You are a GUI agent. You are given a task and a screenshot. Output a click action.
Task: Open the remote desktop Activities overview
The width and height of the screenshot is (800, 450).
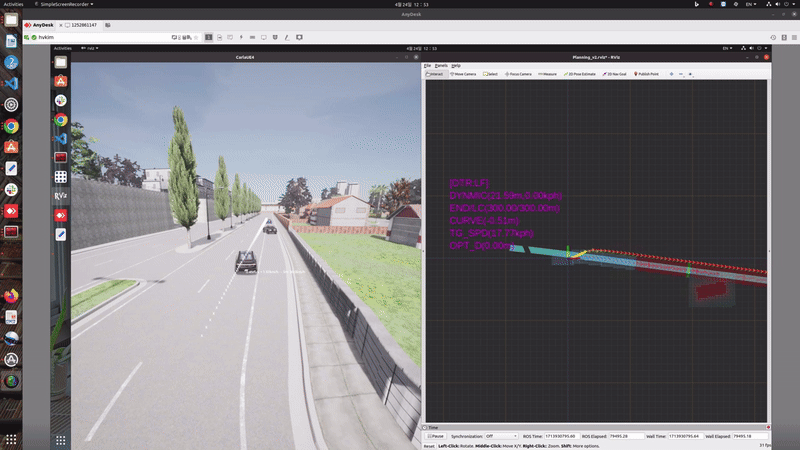click(63, 48)
